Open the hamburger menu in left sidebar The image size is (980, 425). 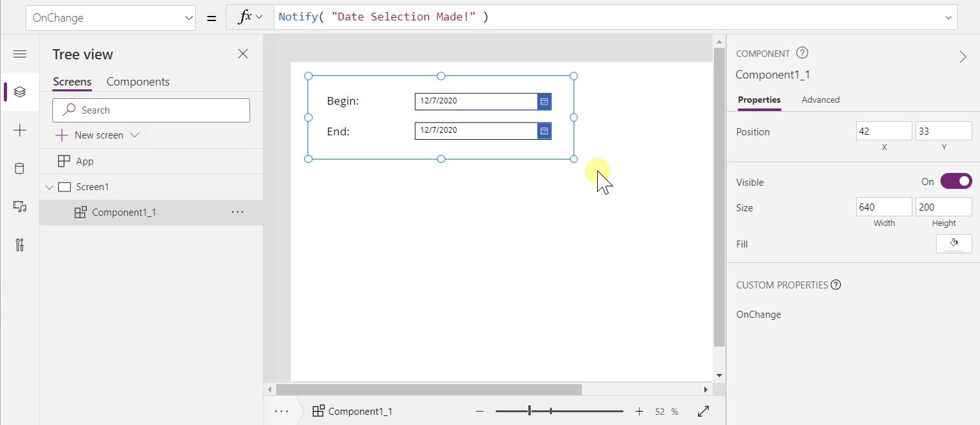click(20, 54)
